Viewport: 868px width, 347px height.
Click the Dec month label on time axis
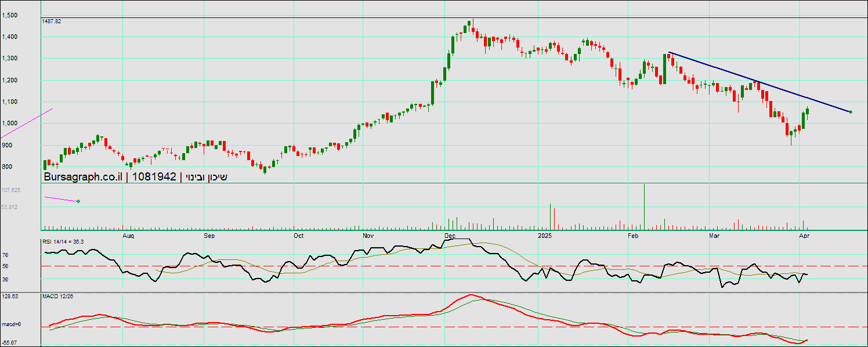point(449,236)
